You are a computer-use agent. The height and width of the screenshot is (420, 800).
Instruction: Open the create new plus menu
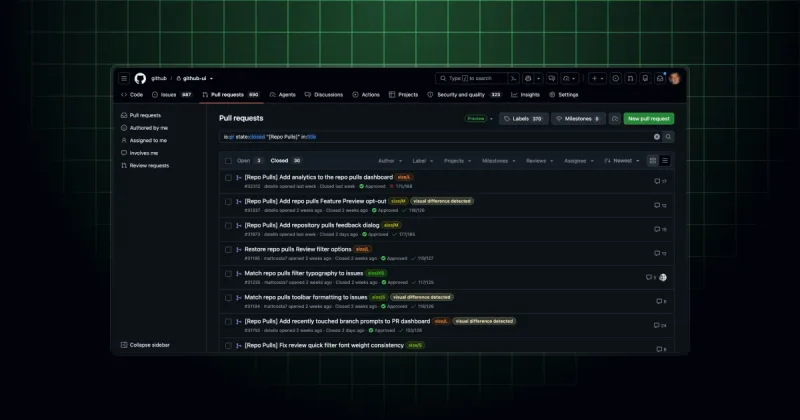point(596,79)
